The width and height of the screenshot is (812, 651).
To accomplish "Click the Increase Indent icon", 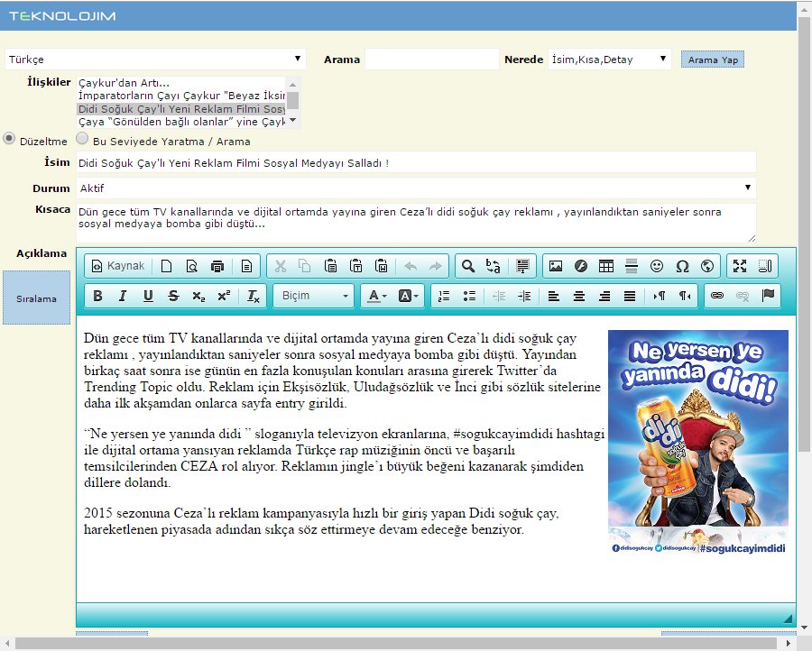I will tap(524, 296).
